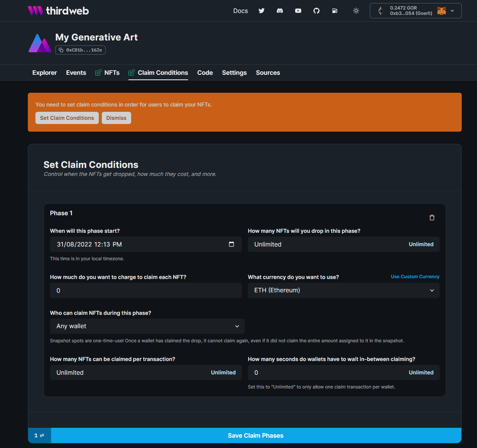Toggle light mode with the sun icon

point(356,11)
